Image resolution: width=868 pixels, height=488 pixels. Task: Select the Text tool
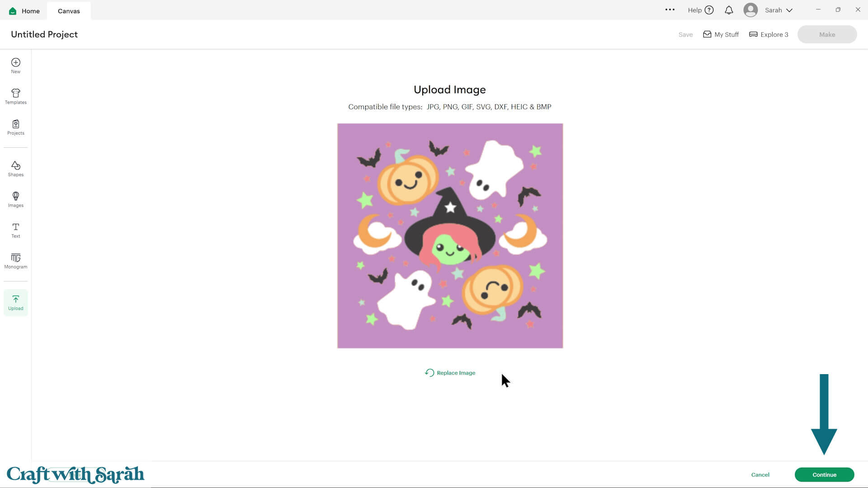click(15, 230)
